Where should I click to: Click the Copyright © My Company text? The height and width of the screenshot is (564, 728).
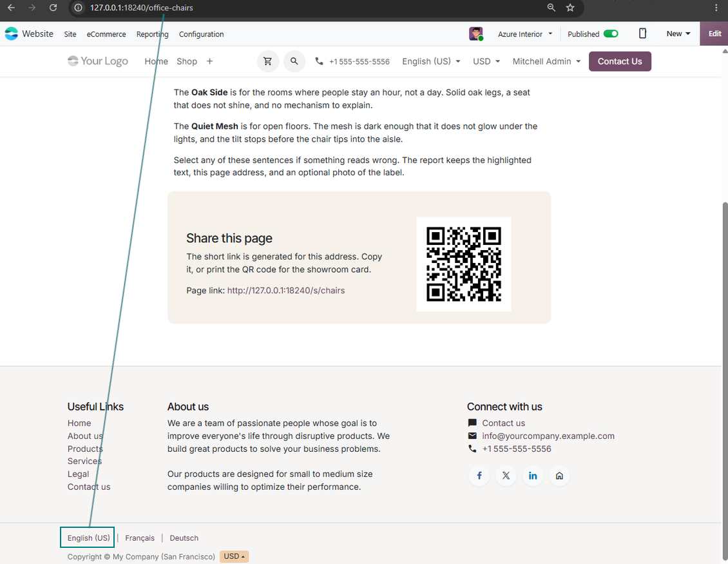pyautogui.click(x=141, y=556)
